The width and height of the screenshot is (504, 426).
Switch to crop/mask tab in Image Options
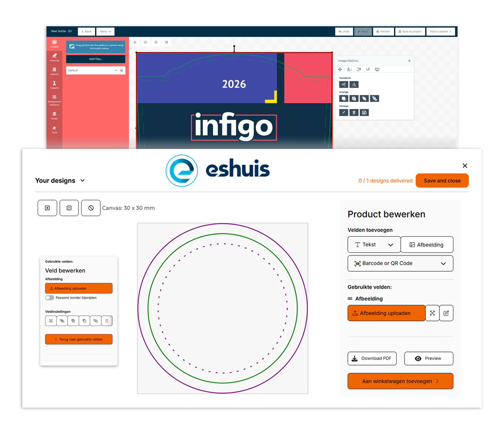(x=359, y=69)
